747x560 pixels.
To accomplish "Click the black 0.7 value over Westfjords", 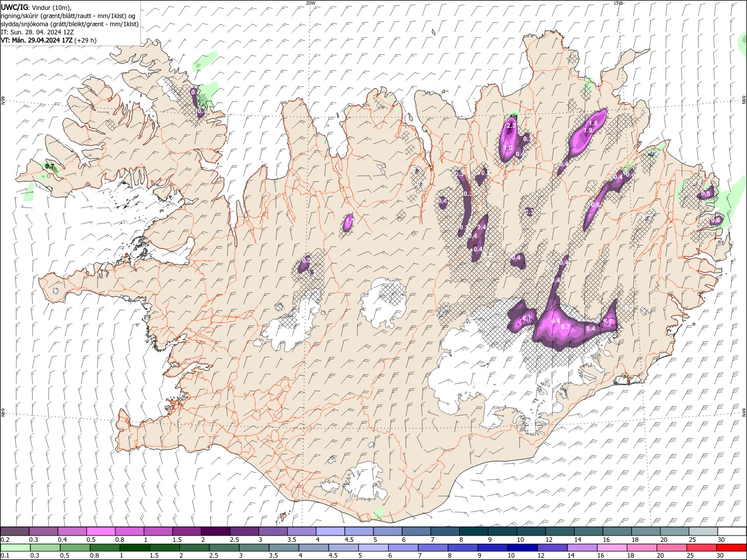I will [50, 167].
